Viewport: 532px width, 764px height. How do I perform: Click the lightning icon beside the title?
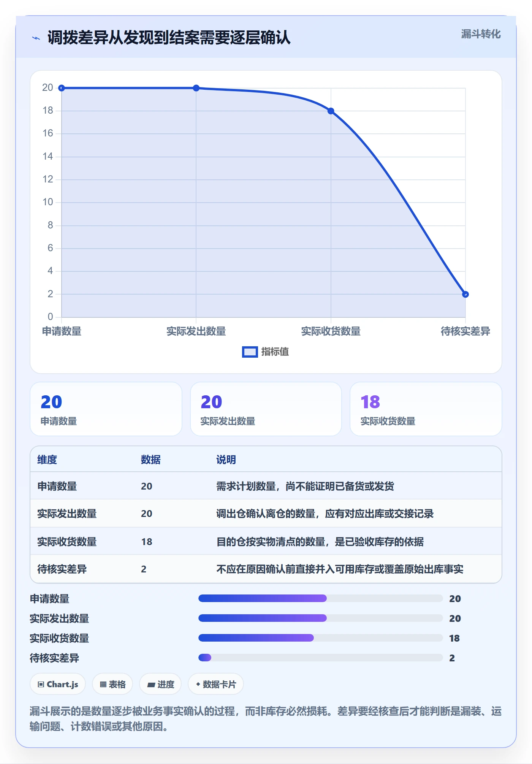tap(36, 38)
